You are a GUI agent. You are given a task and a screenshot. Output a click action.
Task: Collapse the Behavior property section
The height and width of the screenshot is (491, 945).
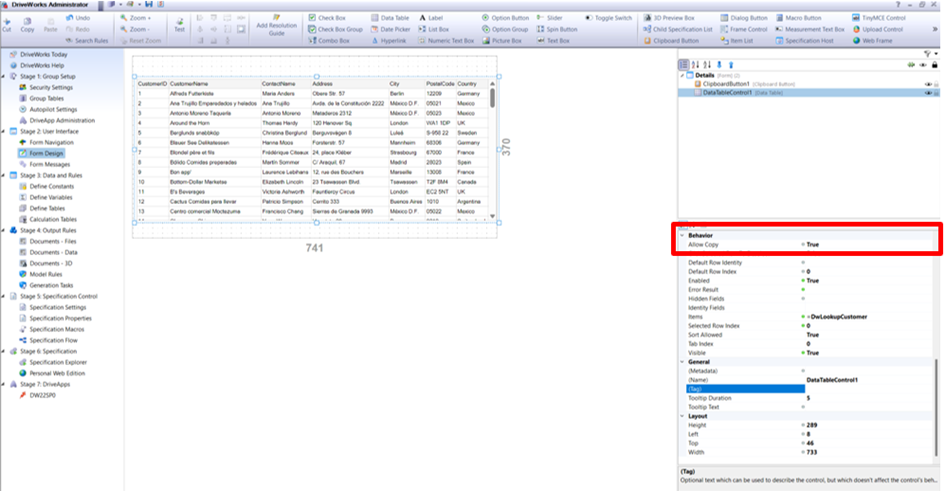coord(682,236)
